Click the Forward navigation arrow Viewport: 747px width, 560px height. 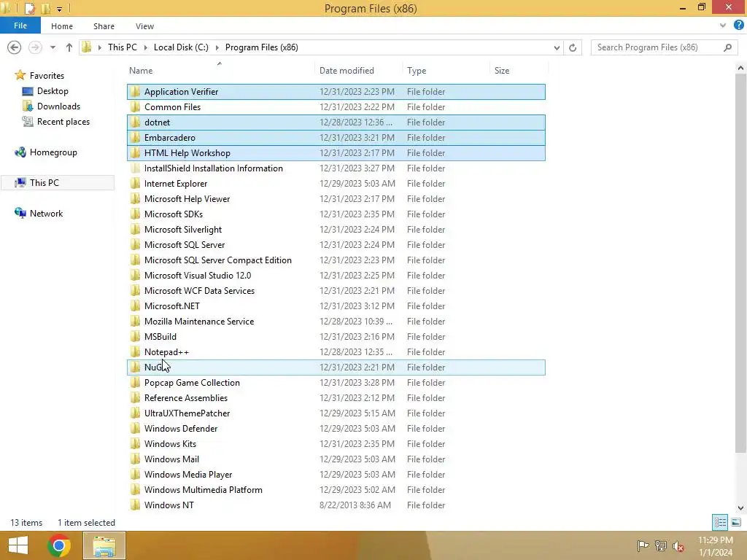(35, 47)
